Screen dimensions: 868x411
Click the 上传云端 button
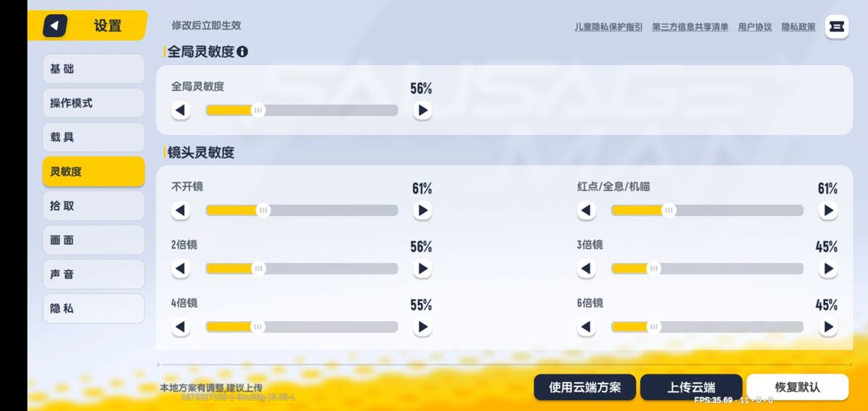(691, 387)
